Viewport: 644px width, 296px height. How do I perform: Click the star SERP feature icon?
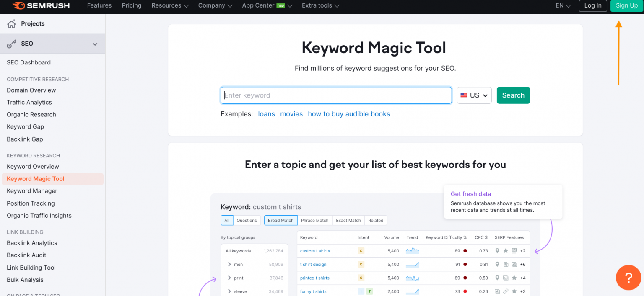[x=506, y=250]
